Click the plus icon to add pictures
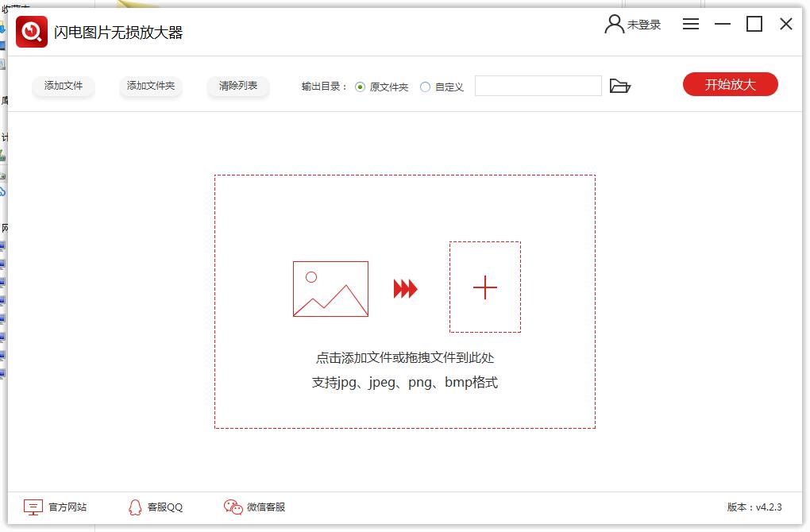This screenshot has width=810, height=532. pos(484,287)
